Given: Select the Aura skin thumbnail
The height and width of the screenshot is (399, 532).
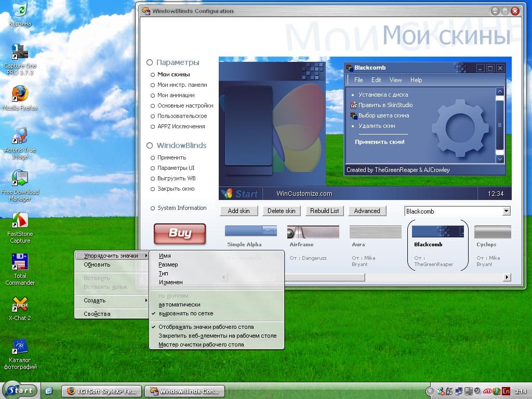Looking at the screenshot, I should point(376,232).
